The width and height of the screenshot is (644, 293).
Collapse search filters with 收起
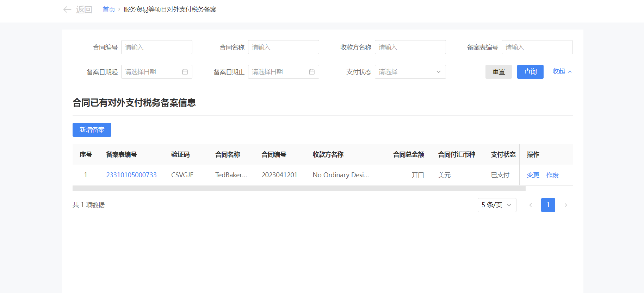click(562, 71)
